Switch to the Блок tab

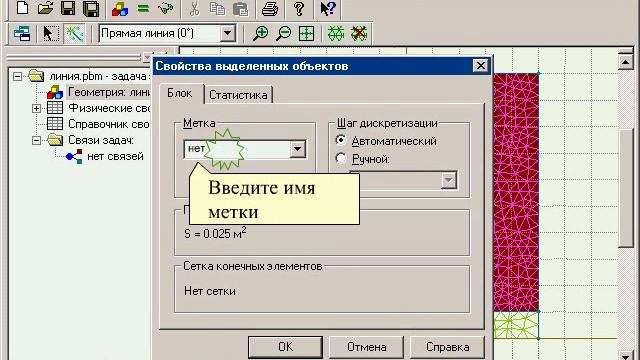(x=179, y=93)
